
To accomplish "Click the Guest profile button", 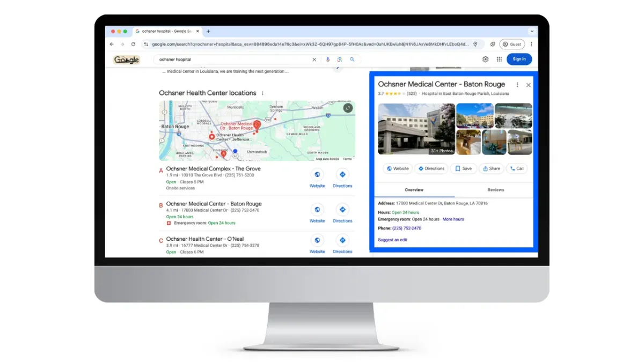I will point(512,45).
